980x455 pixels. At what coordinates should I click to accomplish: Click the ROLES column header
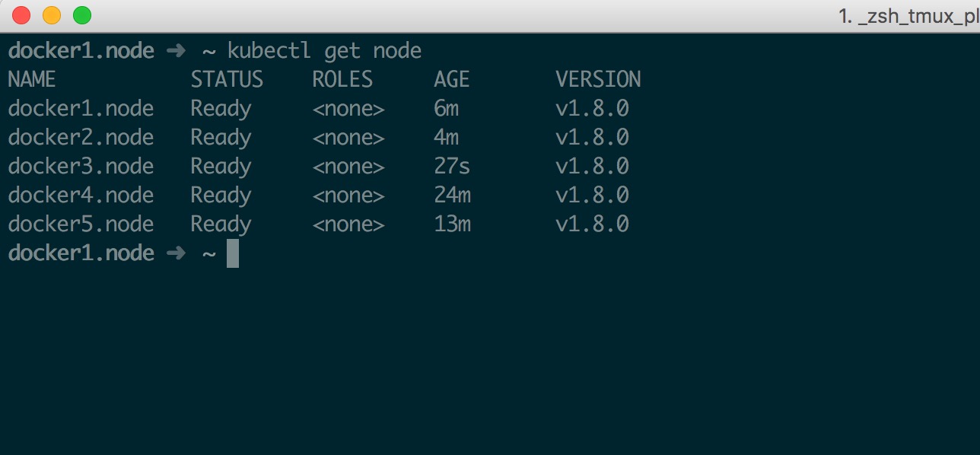point(342,80)
